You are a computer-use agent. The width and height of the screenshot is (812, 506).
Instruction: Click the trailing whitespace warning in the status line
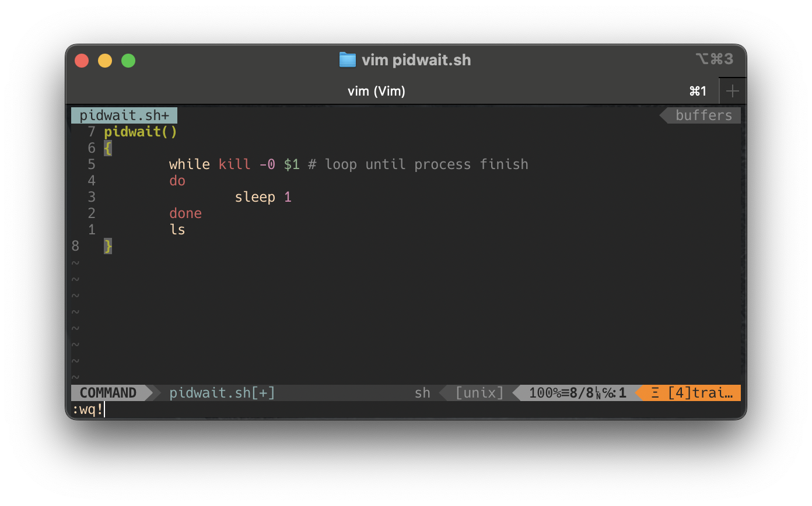(x=692, y=393)
